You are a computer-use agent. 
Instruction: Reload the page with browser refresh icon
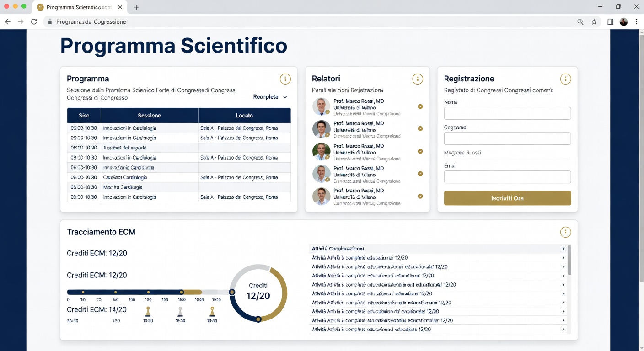34,21
